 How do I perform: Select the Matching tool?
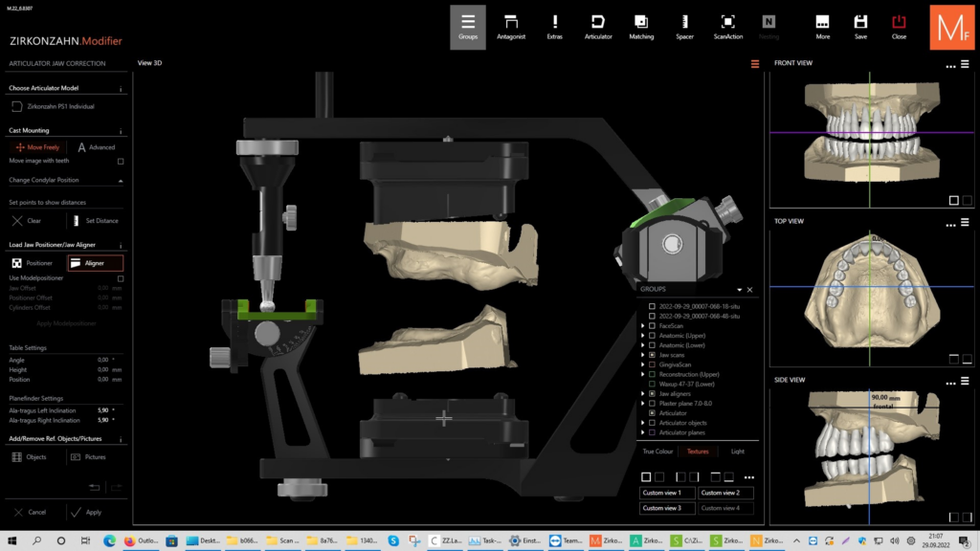(x=641, y=28)
